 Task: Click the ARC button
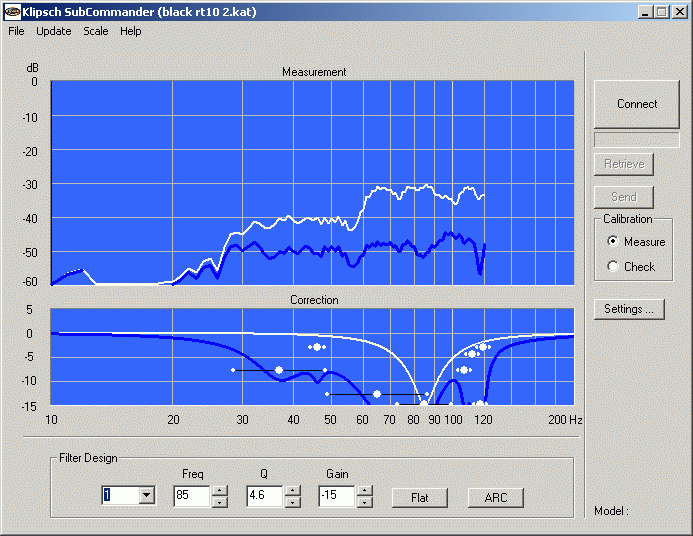pos(495,498)
